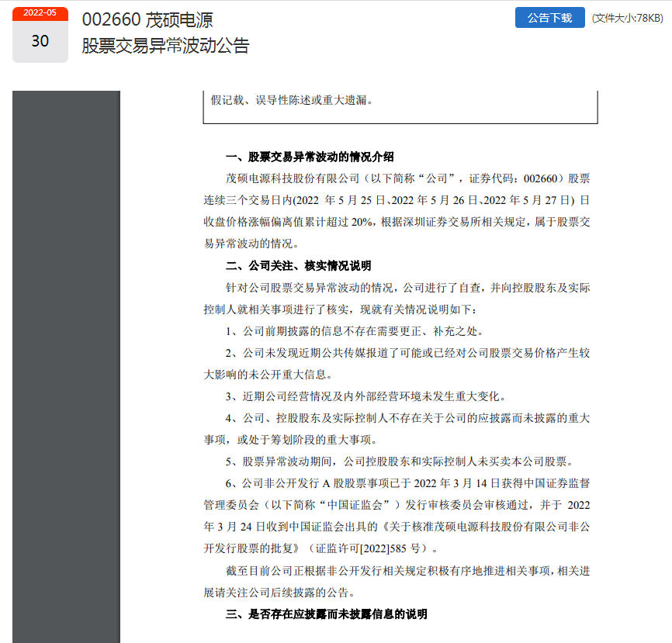Click the 公告下载 download button
672x643 pixels.
[x=550, y=18]
